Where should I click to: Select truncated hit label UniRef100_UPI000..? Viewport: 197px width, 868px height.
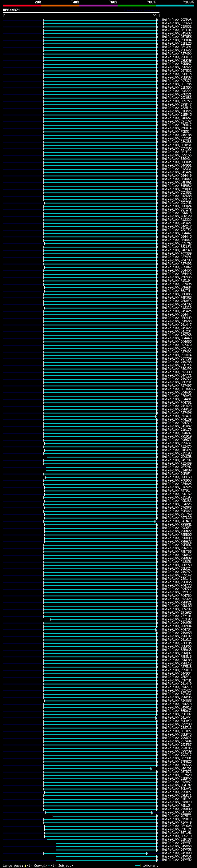click(178, 389)
